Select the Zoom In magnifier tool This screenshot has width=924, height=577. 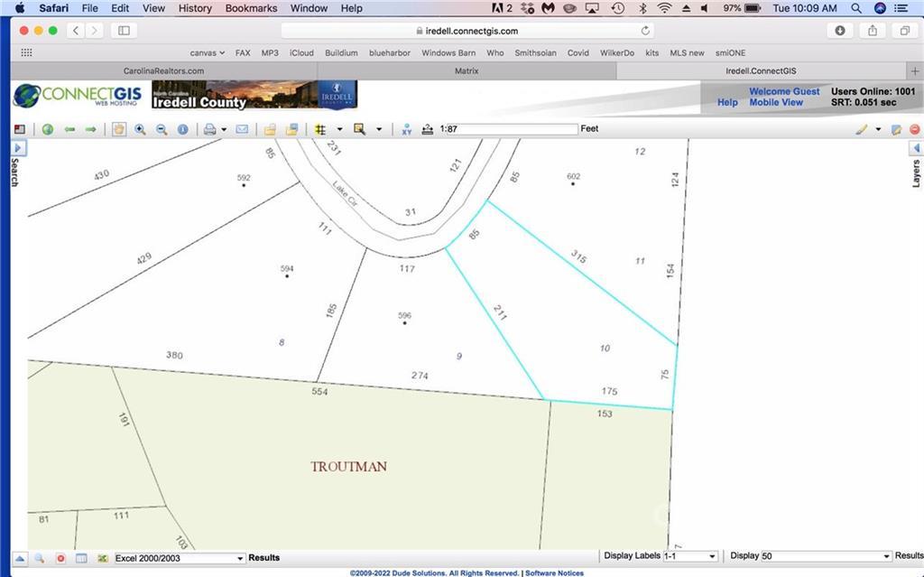[141, 129]
